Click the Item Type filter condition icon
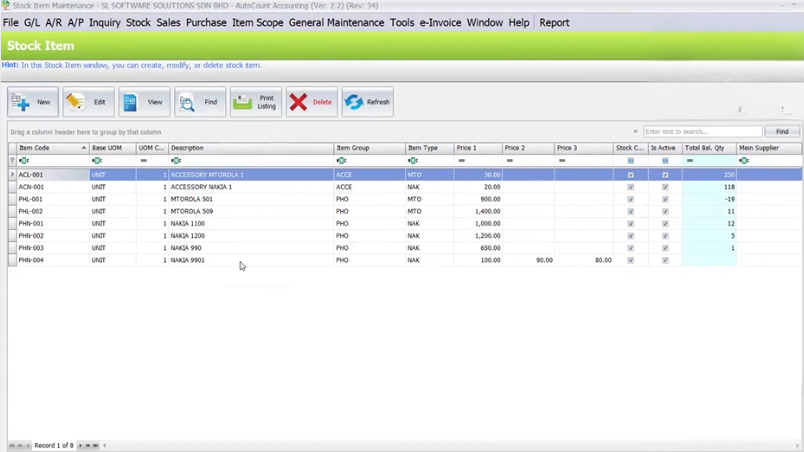The width and height of the screenshot is (804, 452). (413, 160)
